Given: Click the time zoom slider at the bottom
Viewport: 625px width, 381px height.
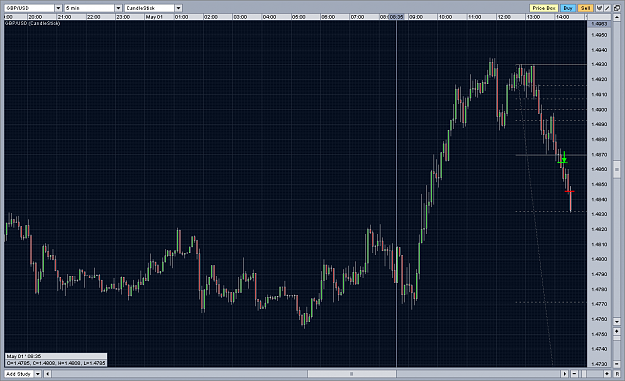Looking at the screenshot, I should [584, 373].
